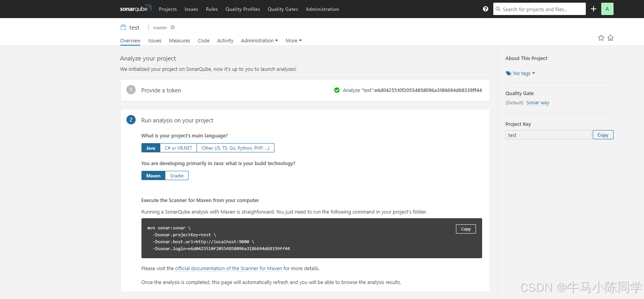The image size is (644, 299).
Task: Click the test project name link
Action: [134, 28]
